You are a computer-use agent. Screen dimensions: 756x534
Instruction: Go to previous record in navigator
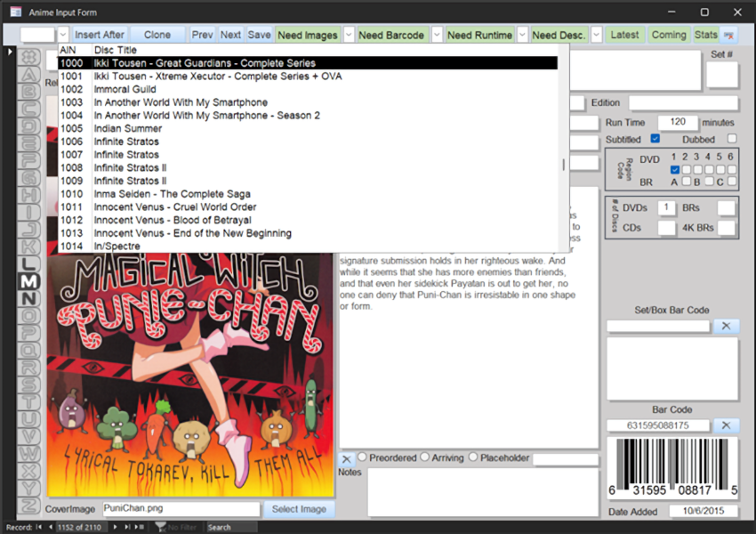click(50, 527)
